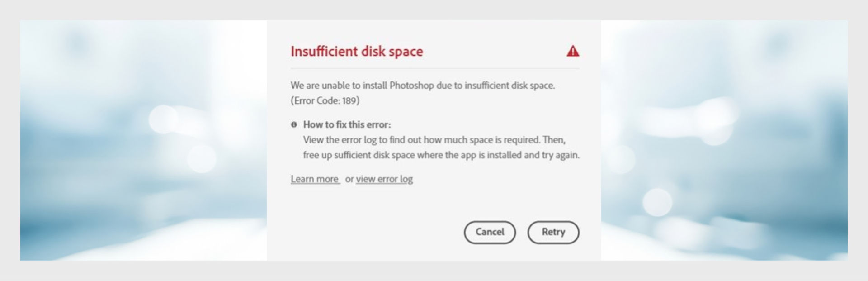The height and width of the screenshot is (281, 868).
Task: Click the empty dialog area left of Cancel
Action: [371, 232]
